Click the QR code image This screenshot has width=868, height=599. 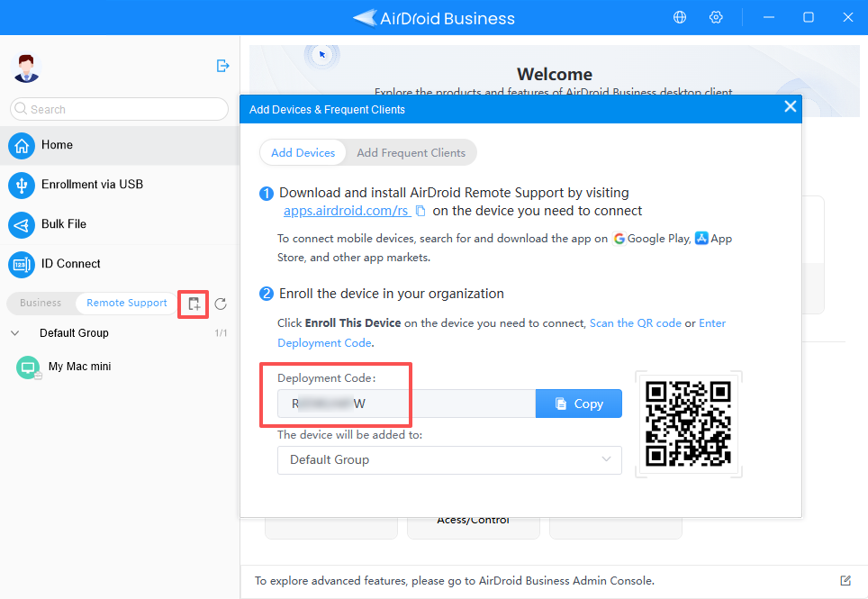pyautogui.click(x=688, y=423)
